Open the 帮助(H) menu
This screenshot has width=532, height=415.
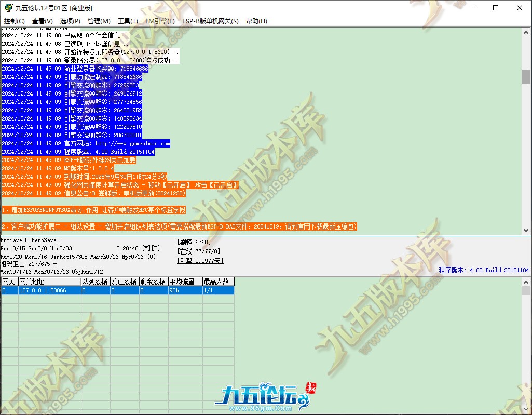pyautogui.click(x=256, y=21)
